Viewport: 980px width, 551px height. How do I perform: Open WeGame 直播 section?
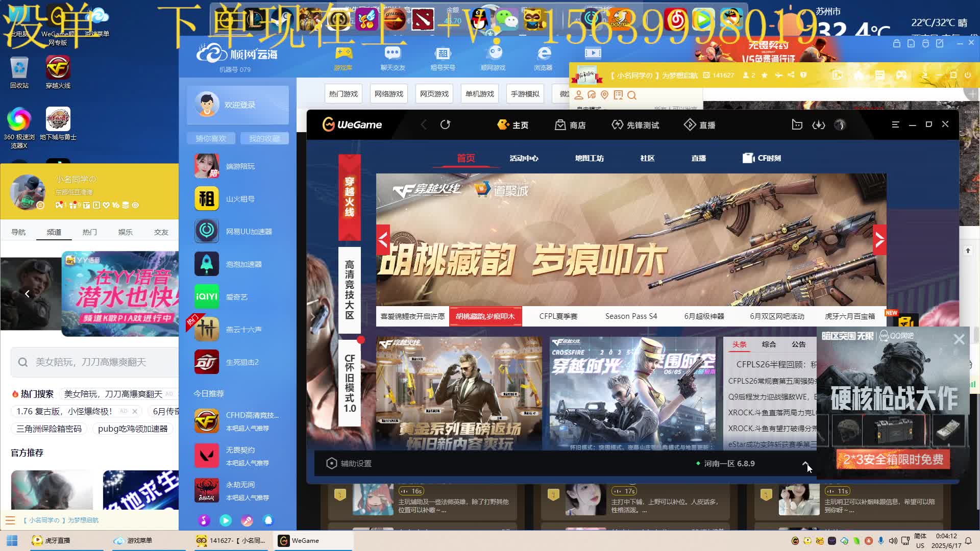tap(699, 125)
